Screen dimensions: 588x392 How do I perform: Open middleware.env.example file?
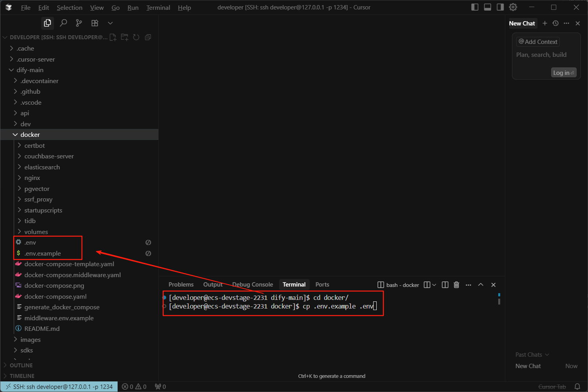pos(79,318)
